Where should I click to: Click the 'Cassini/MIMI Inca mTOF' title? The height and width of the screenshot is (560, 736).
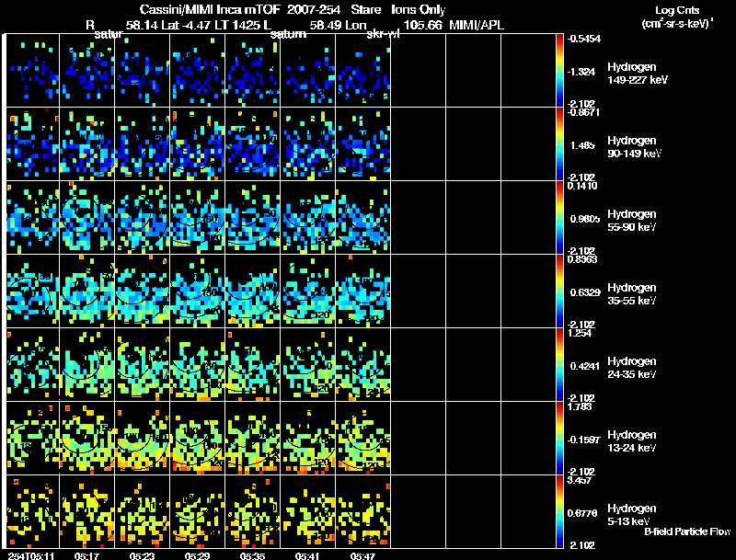210,10
